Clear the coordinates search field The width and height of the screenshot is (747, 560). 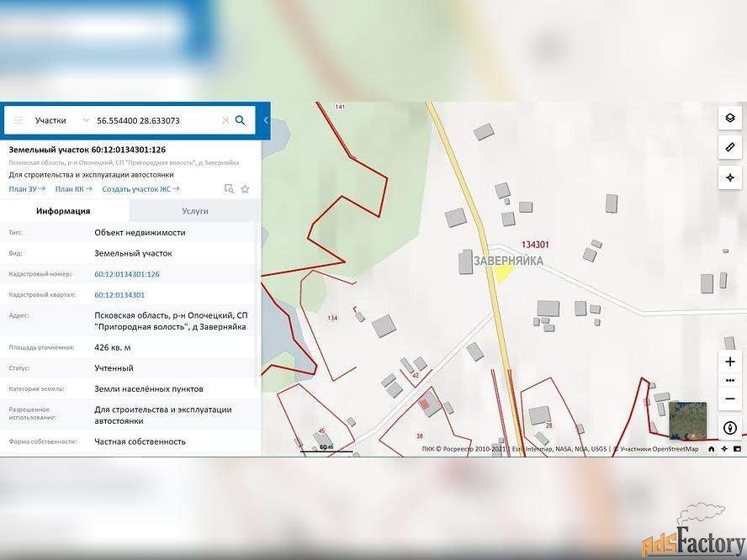[x=225, y=120]
